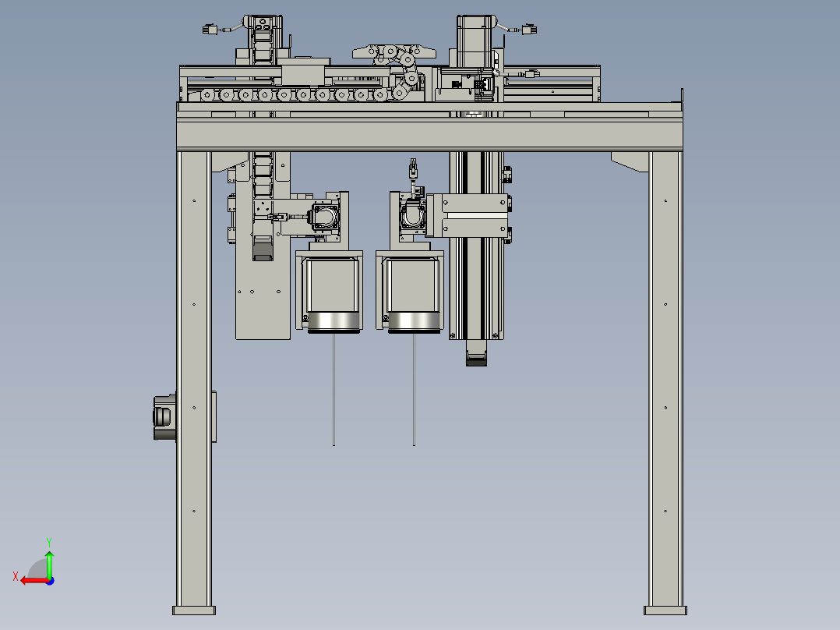Select the left vertical leg of the gantry frame
Image resolution: width=840 pixels, height=630 pixels.
pos(193,379)
